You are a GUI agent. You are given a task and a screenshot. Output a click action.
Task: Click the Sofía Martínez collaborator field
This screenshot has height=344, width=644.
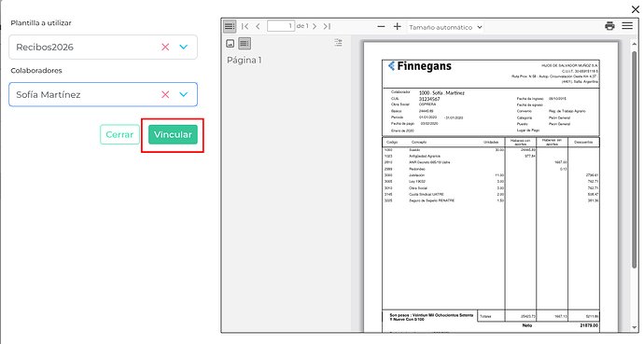point(103,94)
